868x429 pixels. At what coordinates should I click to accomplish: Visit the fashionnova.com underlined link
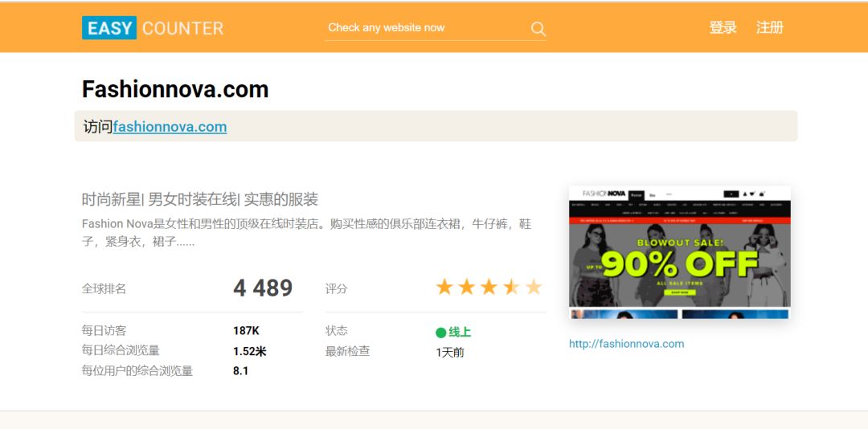click(x=170, y=127)
